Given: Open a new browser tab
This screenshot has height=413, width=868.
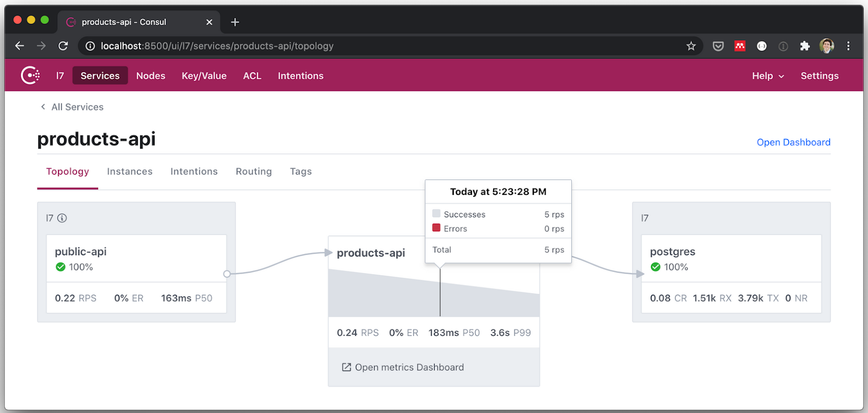Looking at the screenshot, I should pos(235,22).
